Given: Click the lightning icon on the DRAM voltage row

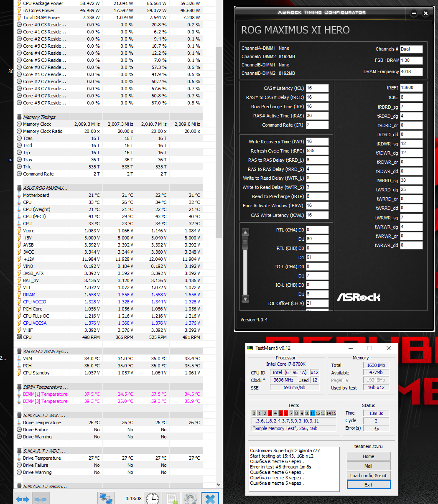Looking at the screenshot, I should [19, 295].
